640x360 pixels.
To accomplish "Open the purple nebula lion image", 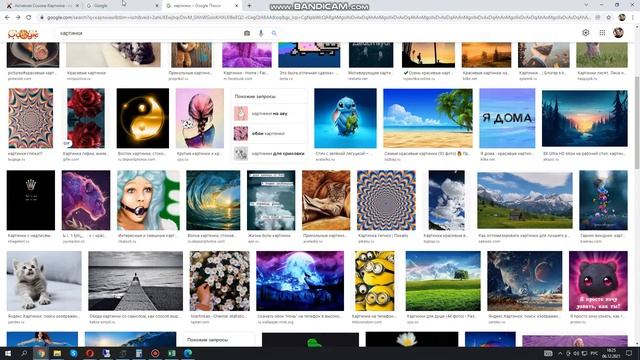I will tap(86, 200).
